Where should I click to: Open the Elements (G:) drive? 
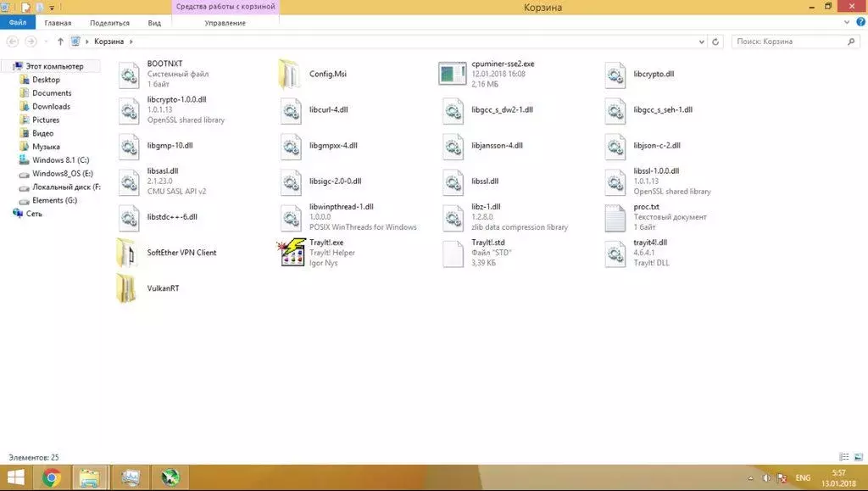(54, 200)
